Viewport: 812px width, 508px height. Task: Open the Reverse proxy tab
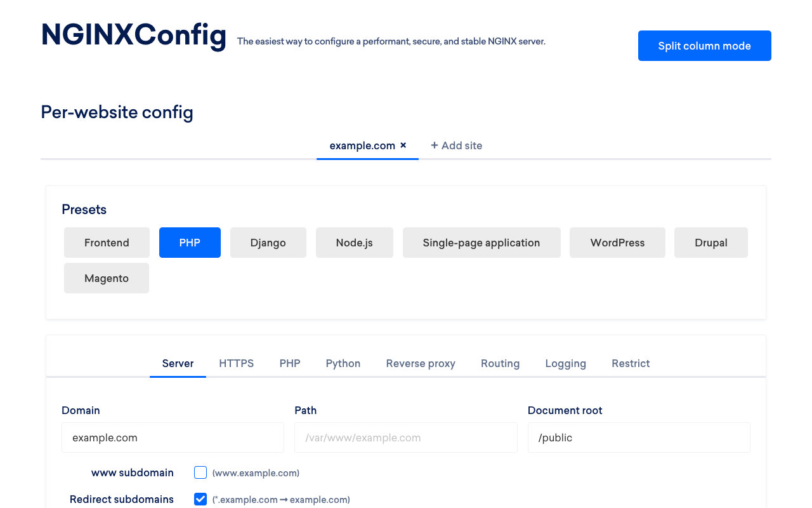tap(421, 363)
